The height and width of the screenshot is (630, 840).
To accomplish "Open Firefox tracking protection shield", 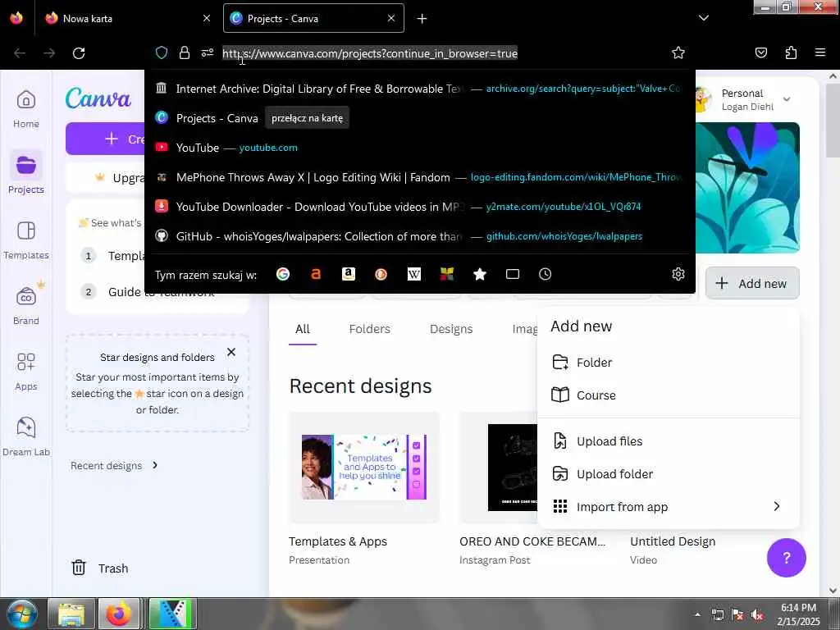I will [162, 52].
